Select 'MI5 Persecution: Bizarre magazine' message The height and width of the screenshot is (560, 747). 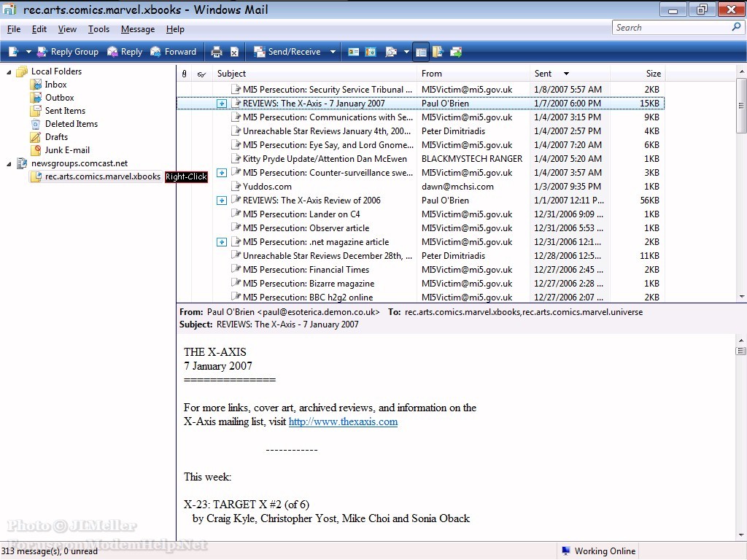tap(421, 284)
